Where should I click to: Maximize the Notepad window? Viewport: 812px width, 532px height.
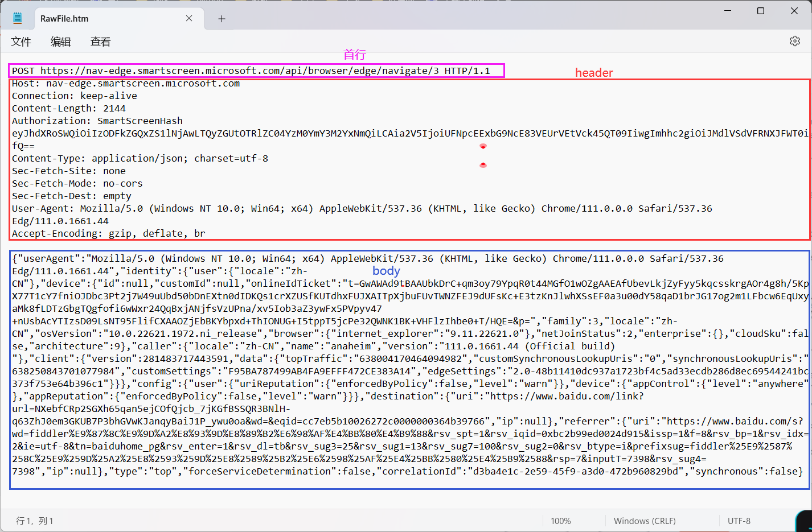pyautogui.click(x=761, y=11)
